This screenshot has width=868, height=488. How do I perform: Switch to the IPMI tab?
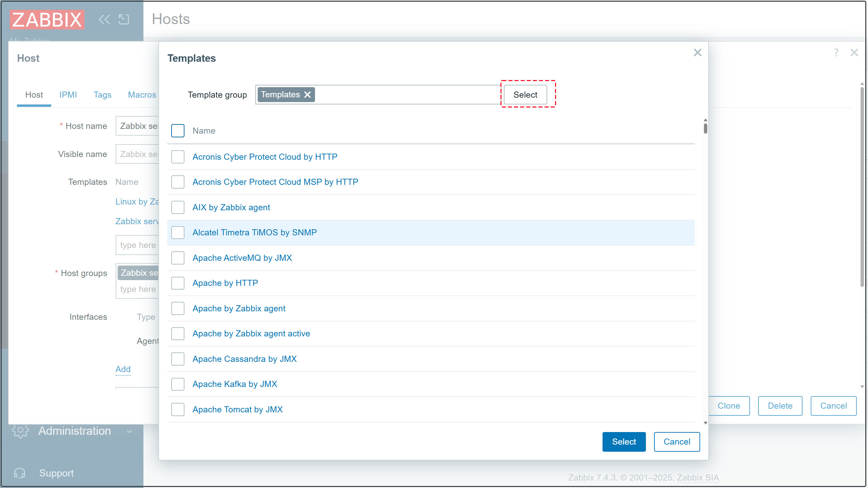coord(68,95)
